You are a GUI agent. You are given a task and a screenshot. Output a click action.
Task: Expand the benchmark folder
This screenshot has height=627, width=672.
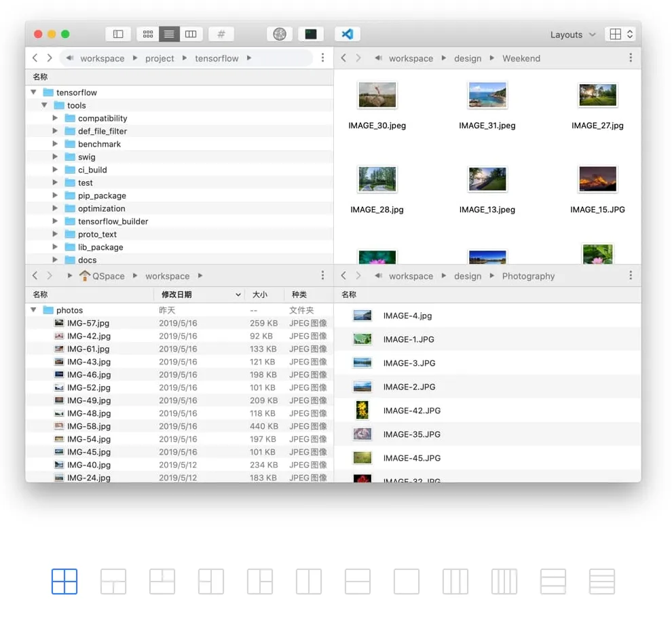coord(55,144)
